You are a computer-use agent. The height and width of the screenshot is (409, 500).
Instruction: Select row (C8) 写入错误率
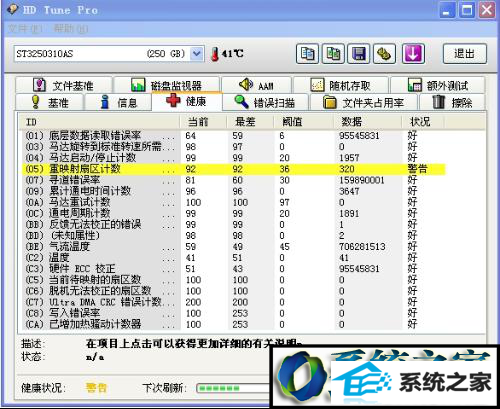click(x=233, y=313)
